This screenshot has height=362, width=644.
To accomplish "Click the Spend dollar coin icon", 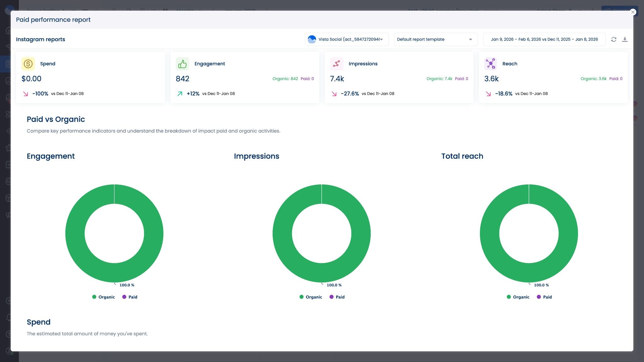I will tap(28, 64).
